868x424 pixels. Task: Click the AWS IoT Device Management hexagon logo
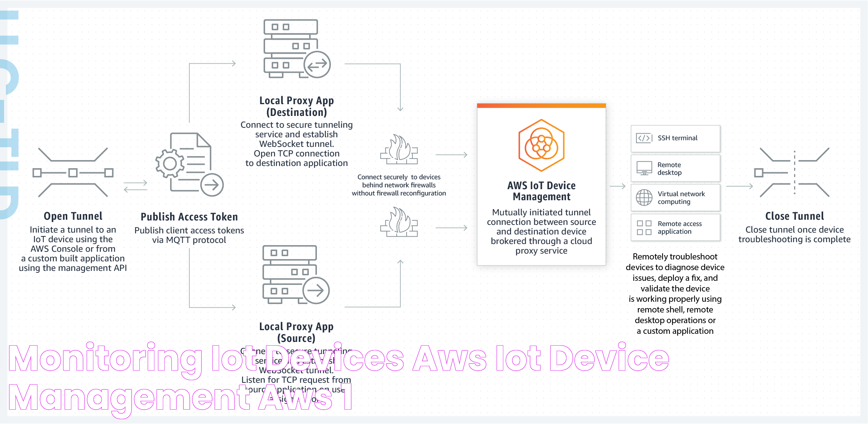pyautogui.click(x=541, y=145)
